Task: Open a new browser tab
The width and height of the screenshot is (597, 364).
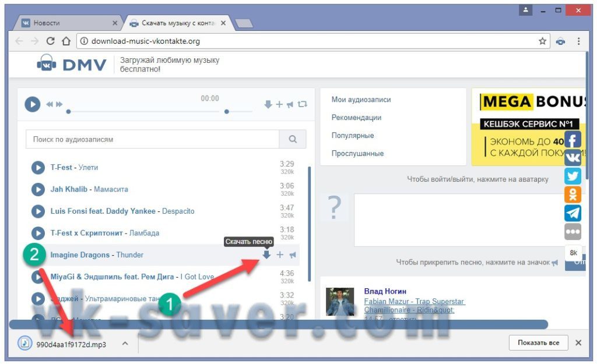Action: pos(244,23)
